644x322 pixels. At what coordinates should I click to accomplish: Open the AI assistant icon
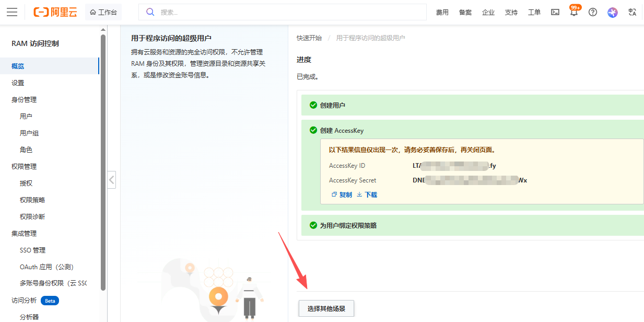tap(613, 12)
